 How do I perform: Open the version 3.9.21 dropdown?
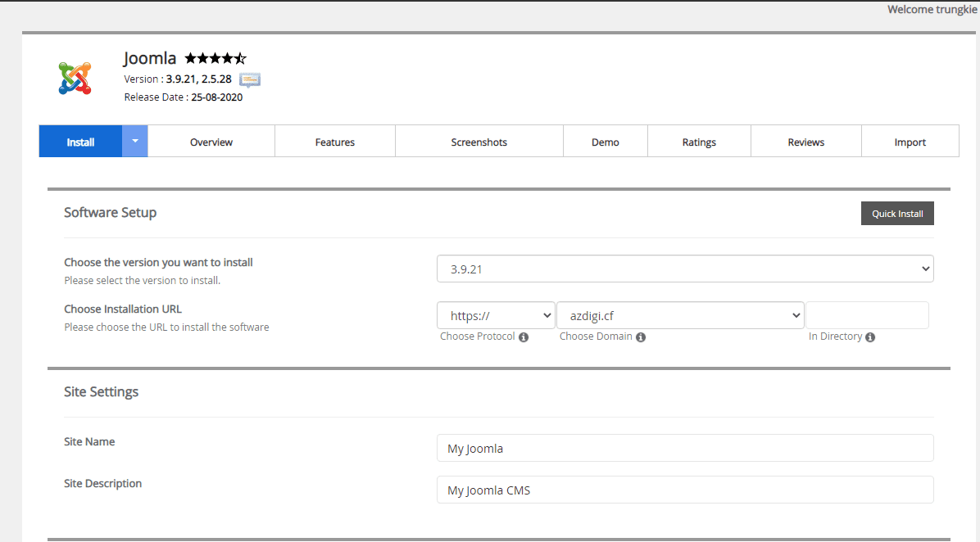[685, 269]
